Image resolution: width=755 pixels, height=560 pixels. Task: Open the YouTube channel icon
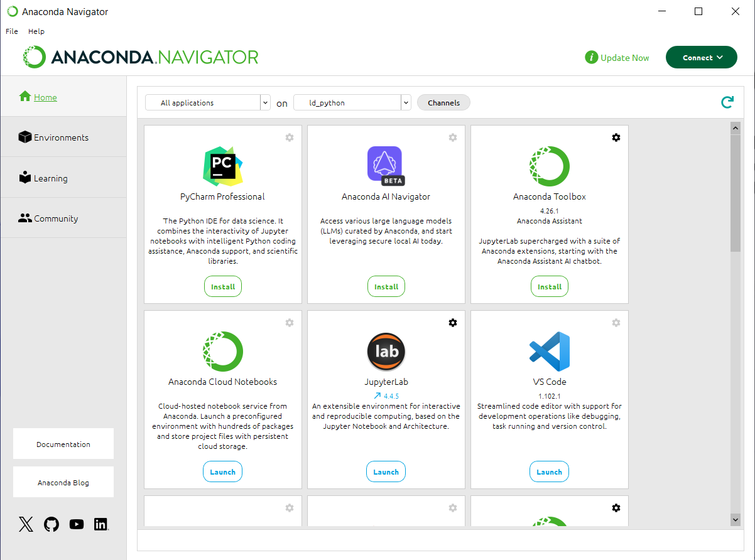coord(76,524)
